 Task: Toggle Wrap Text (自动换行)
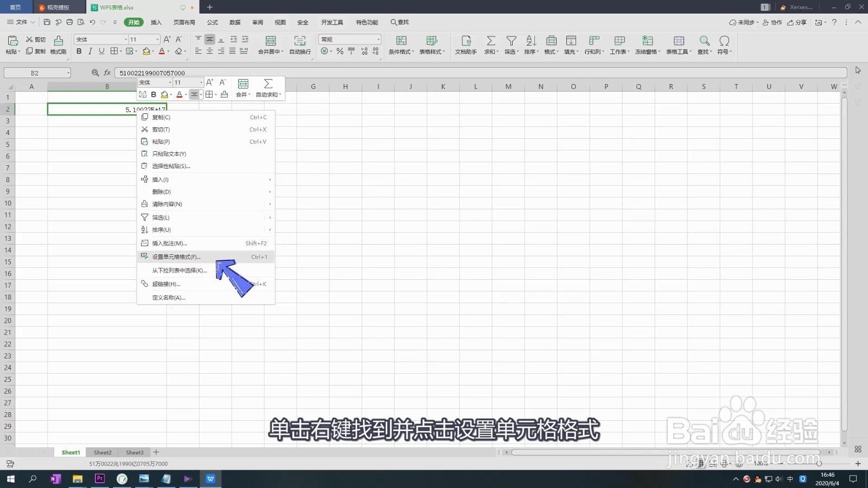[300, 45]
